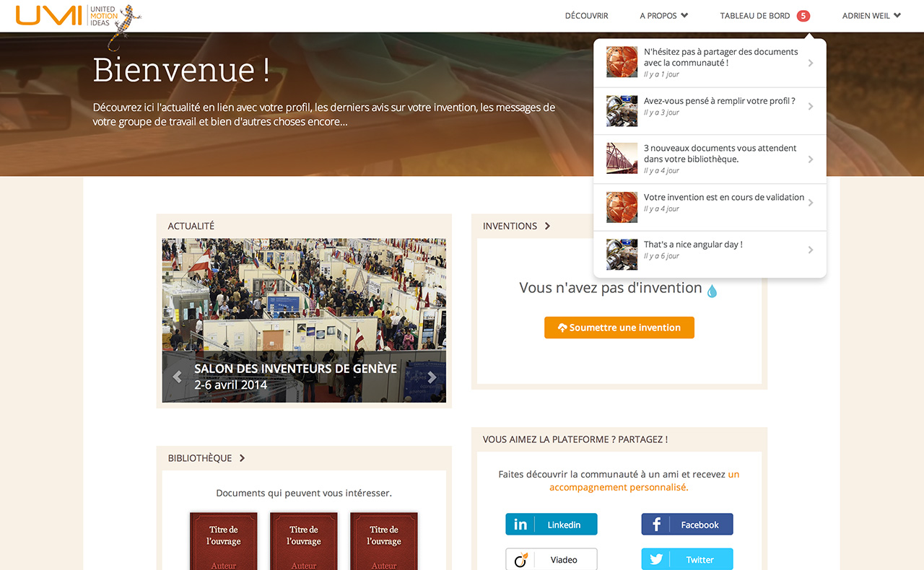Click the 'Vous n'avez pas d'invention' text
Image resolution: width=924 pixels, height=570 pixels.
coord(611,288)
